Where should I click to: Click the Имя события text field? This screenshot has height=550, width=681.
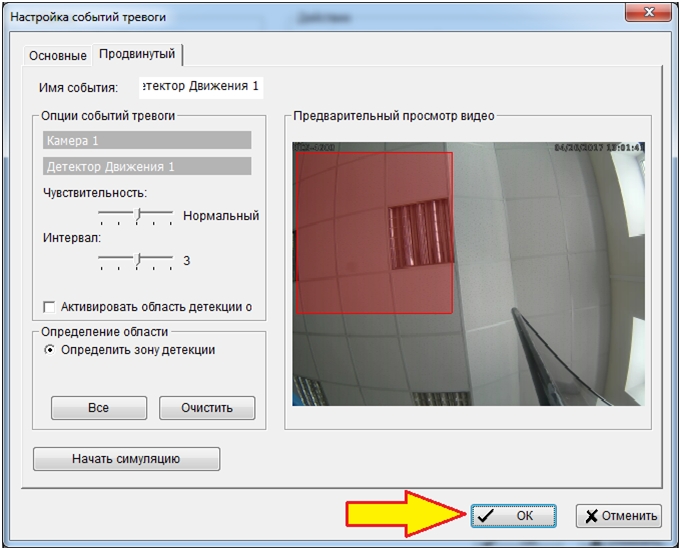click(200, 87)
